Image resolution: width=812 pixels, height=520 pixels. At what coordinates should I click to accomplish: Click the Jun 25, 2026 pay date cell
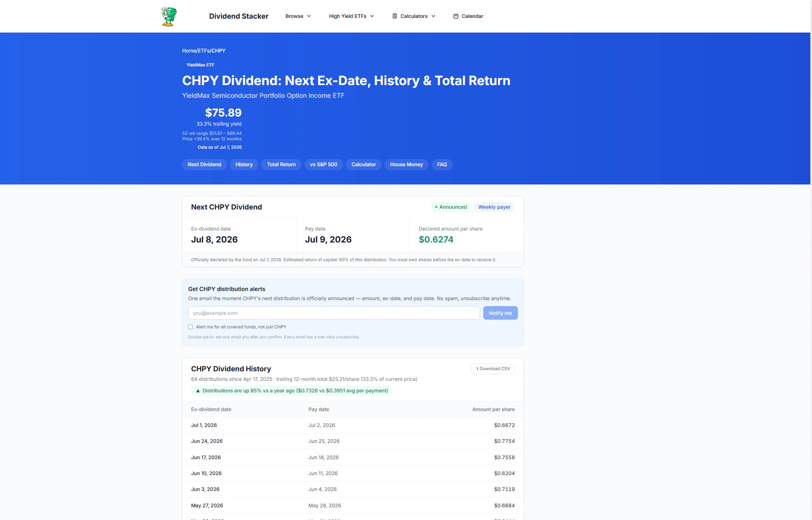tap(324, 441)
